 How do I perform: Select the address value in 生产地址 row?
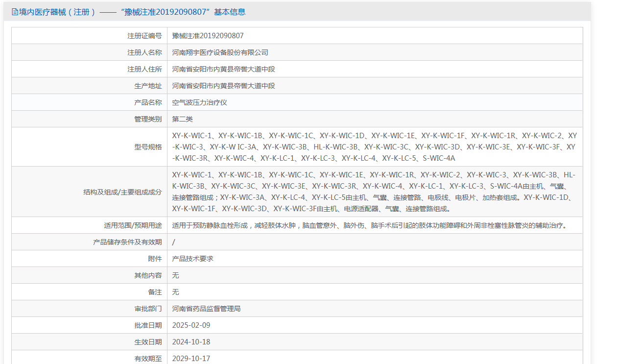224,86
